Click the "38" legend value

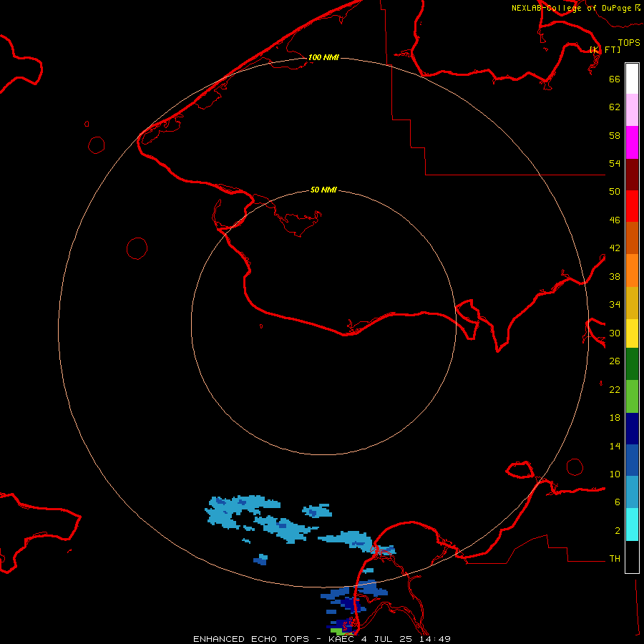(x=615, y=276)
